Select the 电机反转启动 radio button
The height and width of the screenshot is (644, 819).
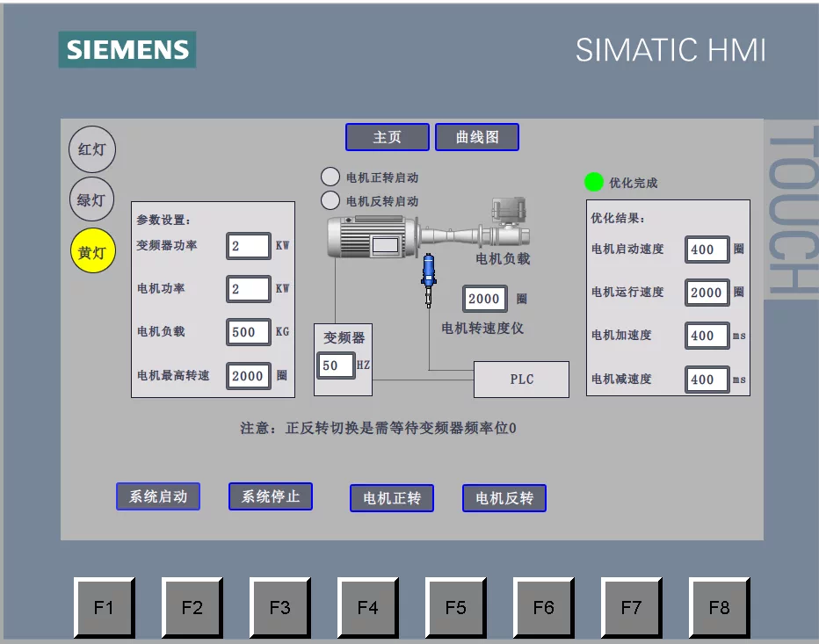pos(330,199)
